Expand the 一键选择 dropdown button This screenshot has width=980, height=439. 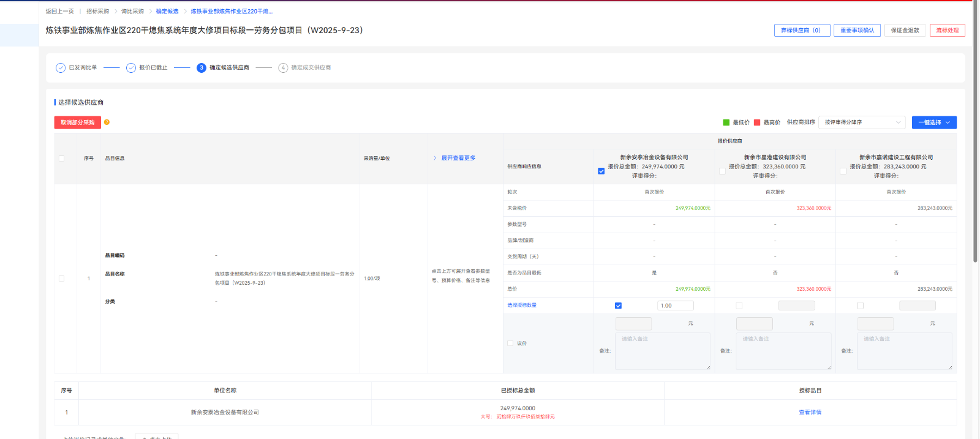point(933,122)
